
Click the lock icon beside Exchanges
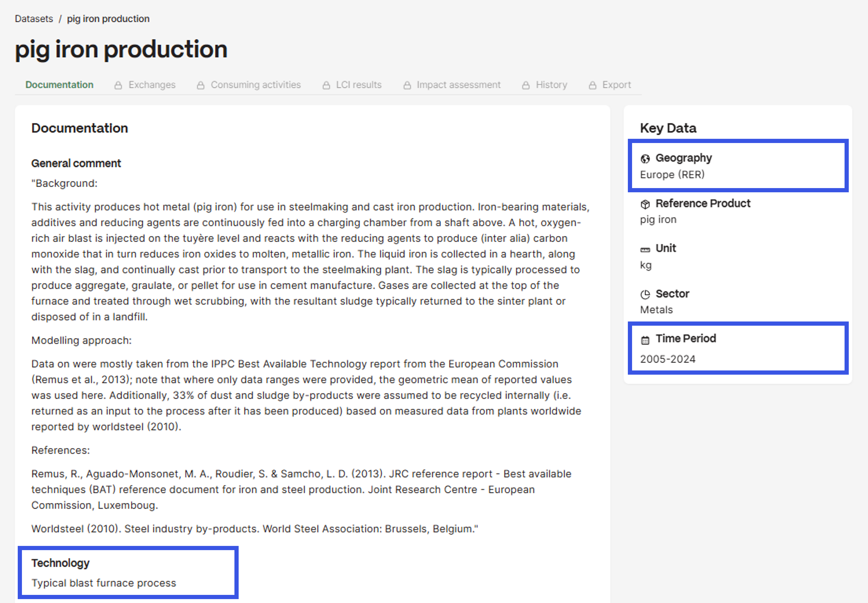(118, 85)
